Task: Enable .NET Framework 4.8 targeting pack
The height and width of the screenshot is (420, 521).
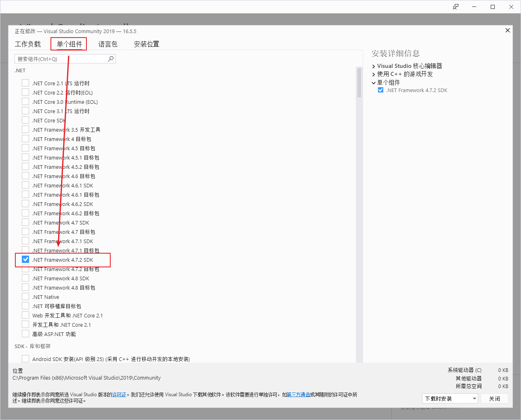Action: (25, 287)
